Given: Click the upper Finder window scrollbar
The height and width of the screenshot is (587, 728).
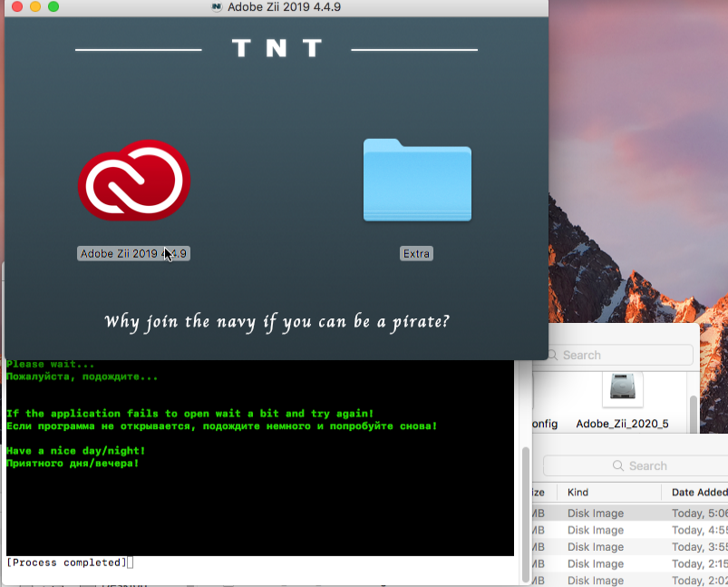Looking at the screenshot, I should click(694, 414).
